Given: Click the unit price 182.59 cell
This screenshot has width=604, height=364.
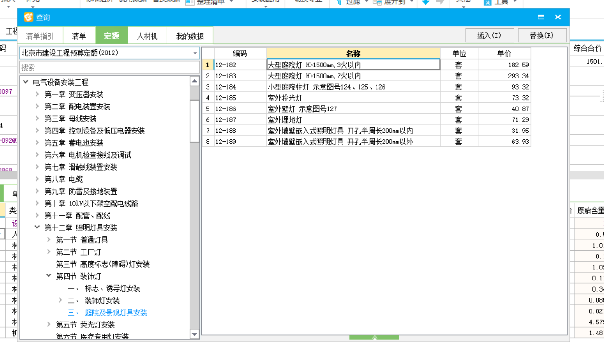Looking at the screenshot, I should pyautogui.click(x=504, y=65).
